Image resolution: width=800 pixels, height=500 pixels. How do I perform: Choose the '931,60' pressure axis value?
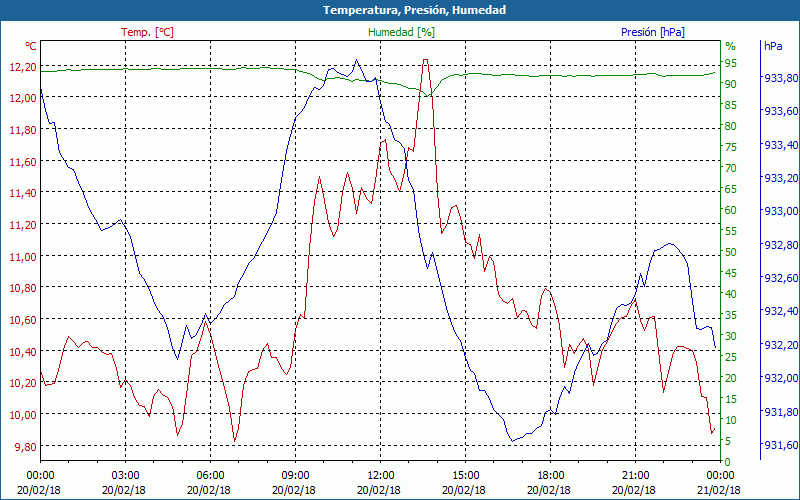[781, 445]
